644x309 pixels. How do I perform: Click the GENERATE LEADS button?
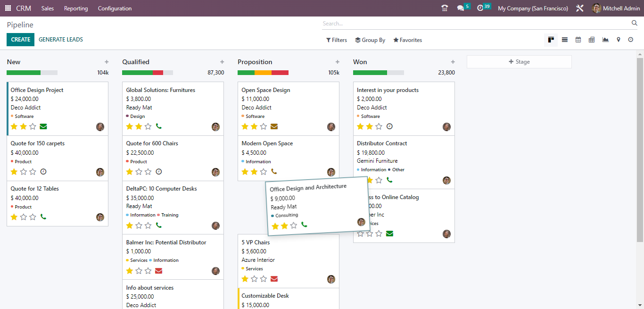click(61, 40)
